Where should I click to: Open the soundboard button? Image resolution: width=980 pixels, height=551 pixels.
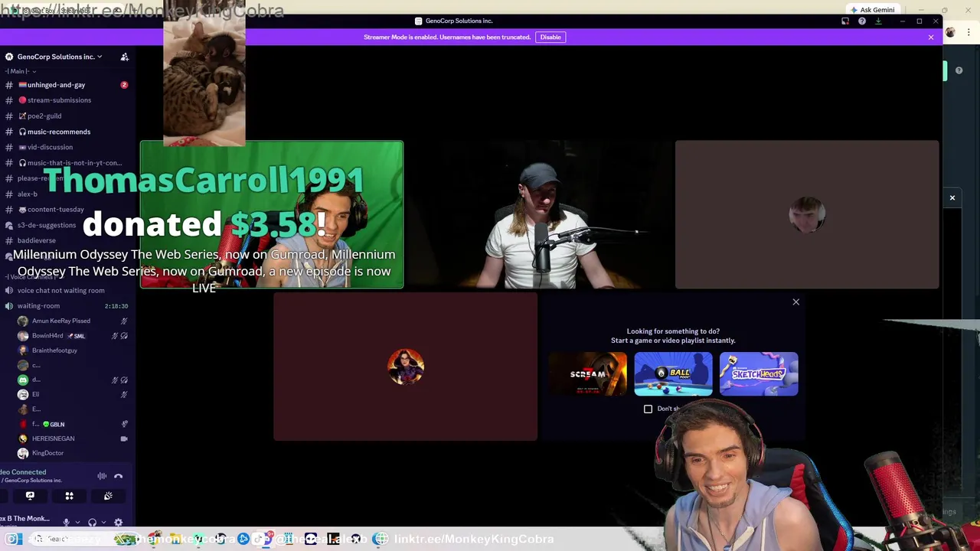point(108,496)
